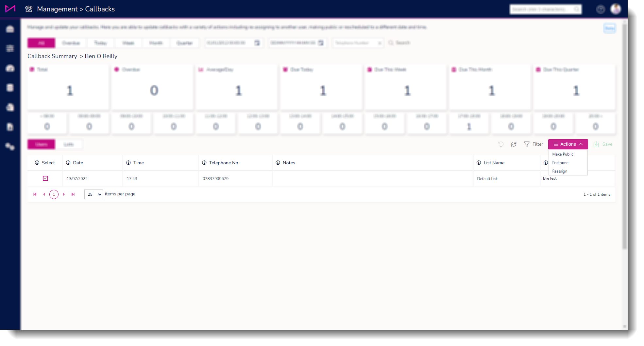644x346 pixels.
Task: Go to last page of results
Action: 73,194
